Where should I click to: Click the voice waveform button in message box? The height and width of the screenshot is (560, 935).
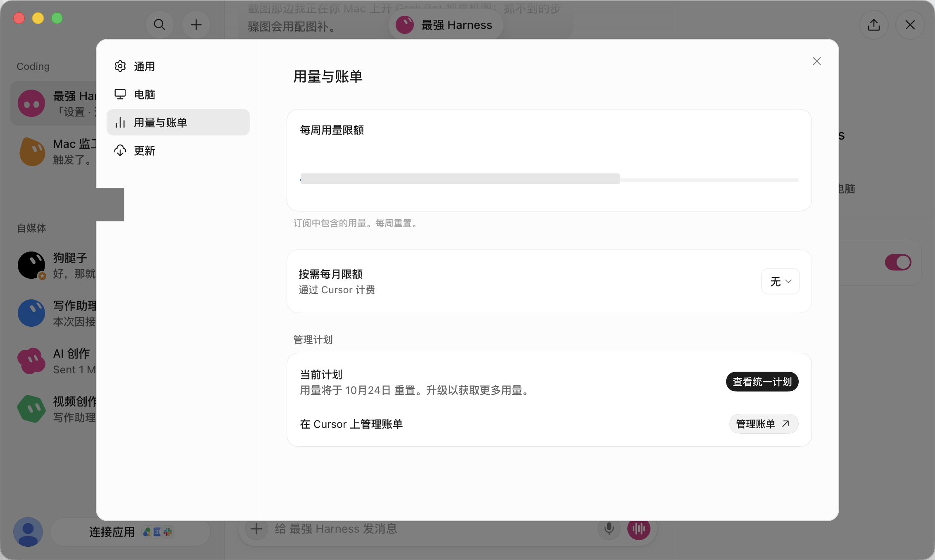click(x=639, y=529)
